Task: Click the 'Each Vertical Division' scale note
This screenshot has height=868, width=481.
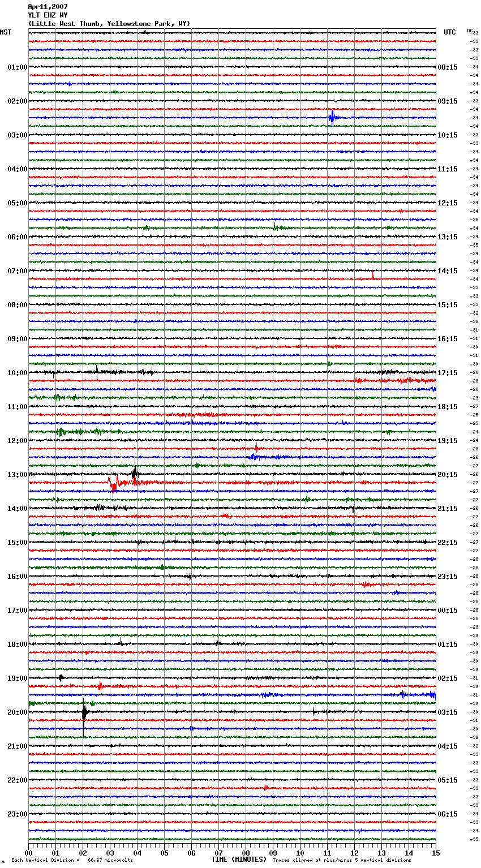Action: 72,860
